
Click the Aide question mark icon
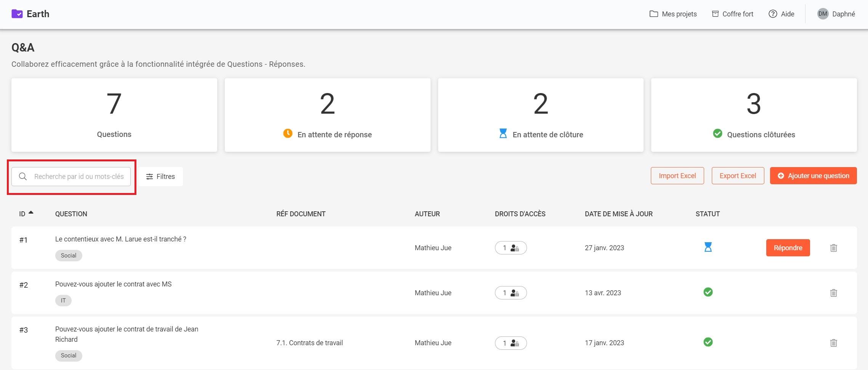point(773,14)
